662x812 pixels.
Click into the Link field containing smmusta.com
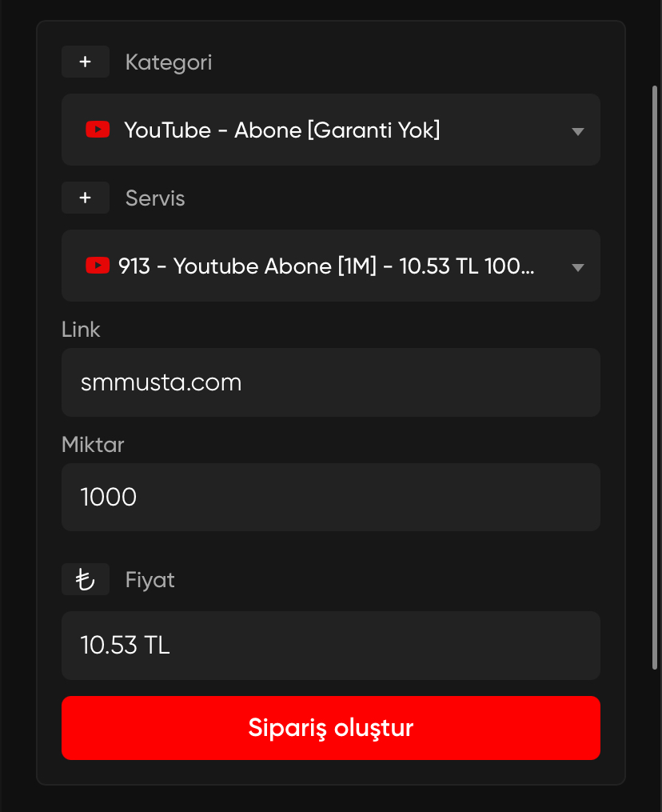tap(331, 382)
